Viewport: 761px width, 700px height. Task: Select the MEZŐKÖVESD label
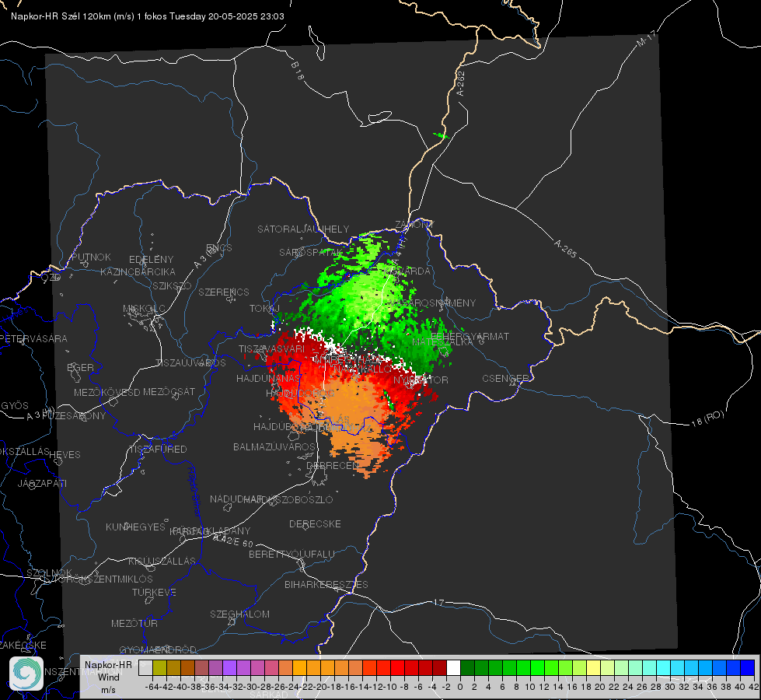click(x=107, y=392)
